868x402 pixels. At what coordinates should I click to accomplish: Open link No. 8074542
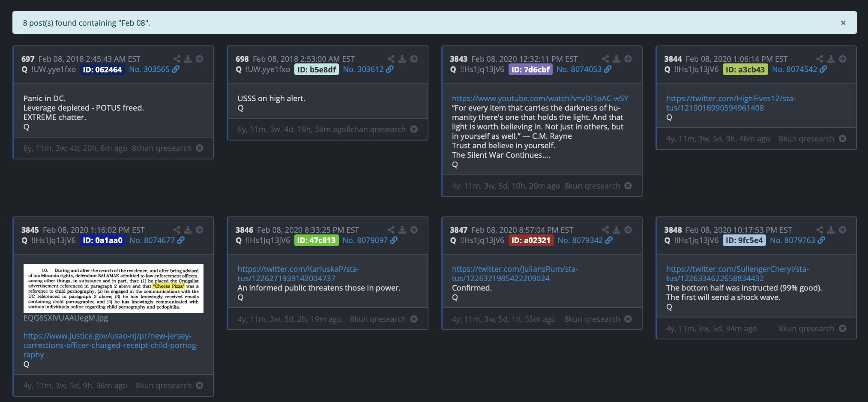pos(799,69)
